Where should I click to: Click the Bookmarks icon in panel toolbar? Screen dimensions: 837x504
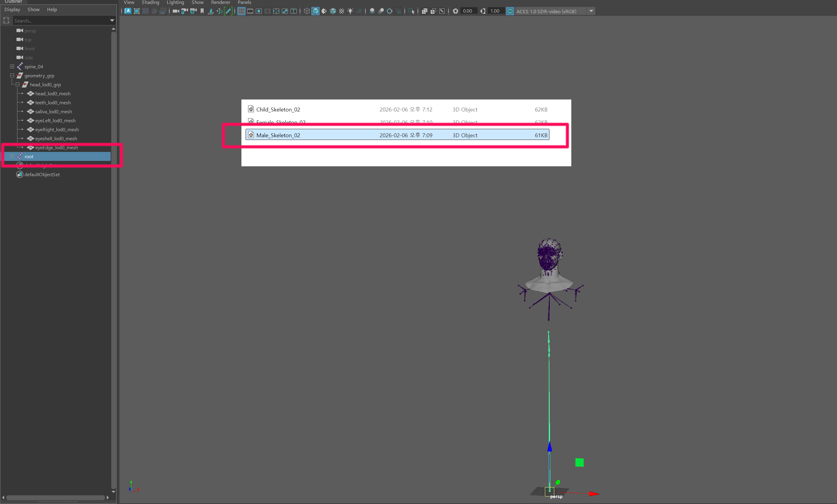click(x=202, y=11)
